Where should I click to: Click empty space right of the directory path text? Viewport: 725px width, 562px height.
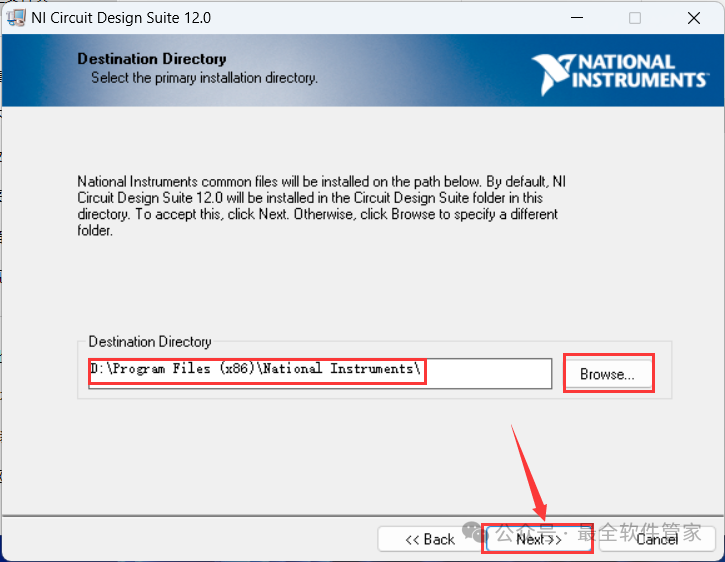pyautogui.click(x=488, y=372)
